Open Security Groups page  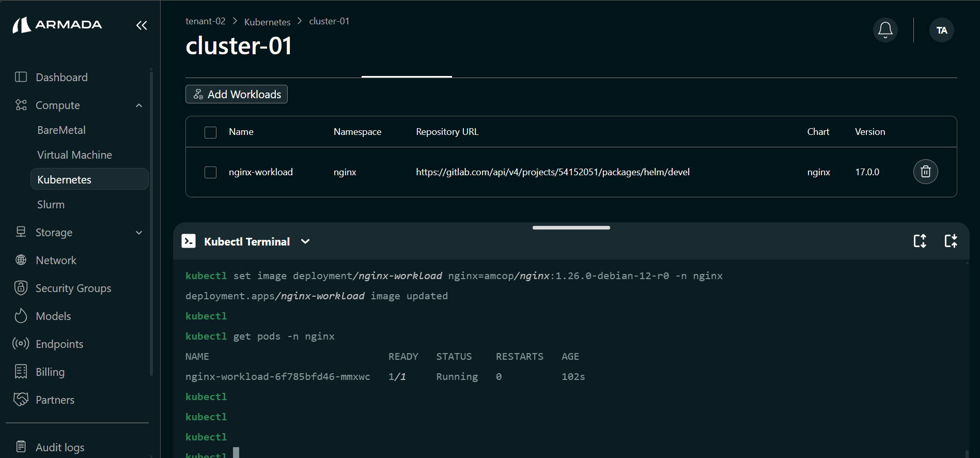(x=73, y=288)
